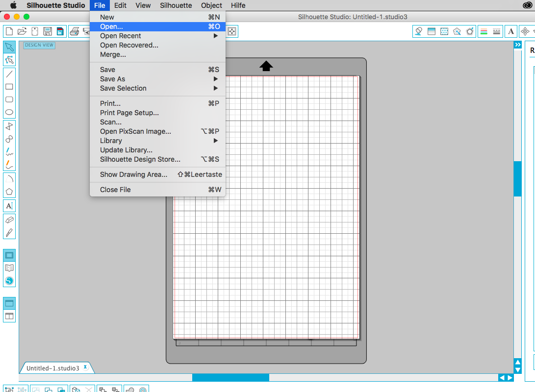Select the Draw a Polygon tool
The height and width of the screenshot is (392, 535).
[x=9, y=126]
